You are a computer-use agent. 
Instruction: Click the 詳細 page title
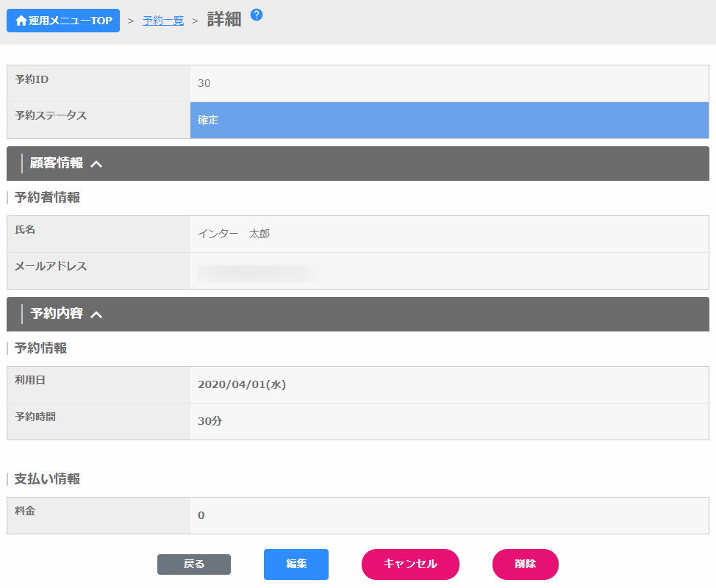pyautogui.click(x=224, y=20)
